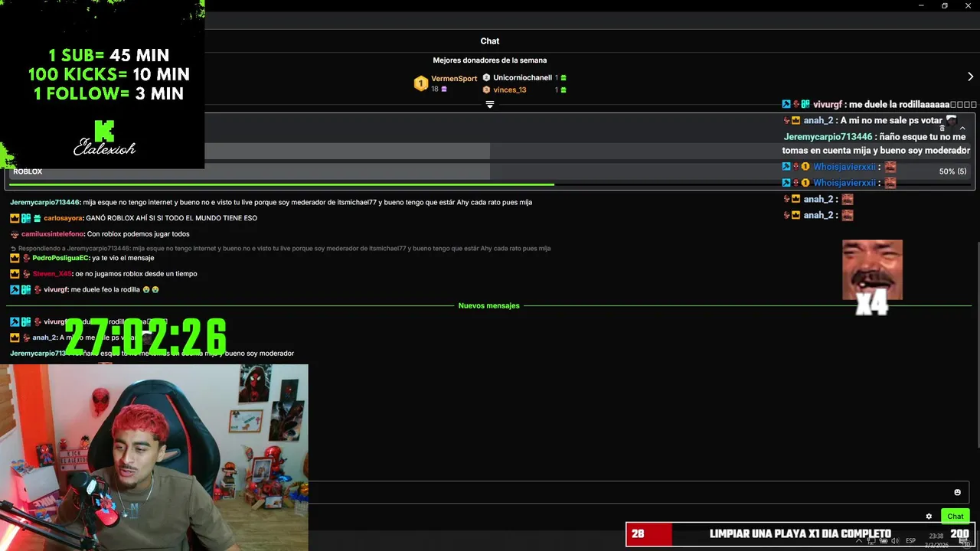Open VermenSport's profile from the leaderboard

454,78
